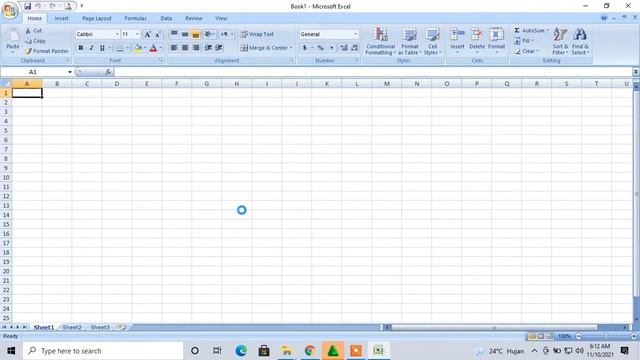Image resolution: width=640 pixels, height=360 pixels.
Task: Align text to the left
Action: (x=174, y=48)
